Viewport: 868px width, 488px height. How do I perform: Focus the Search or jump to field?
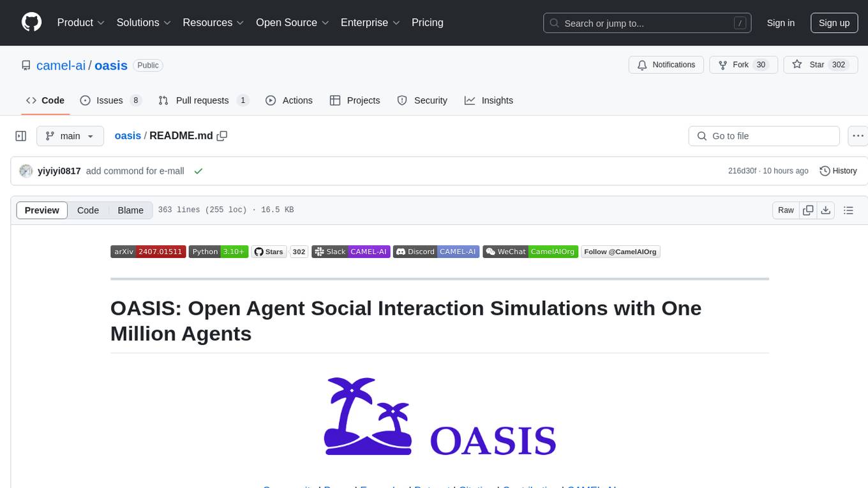point(646,23)
